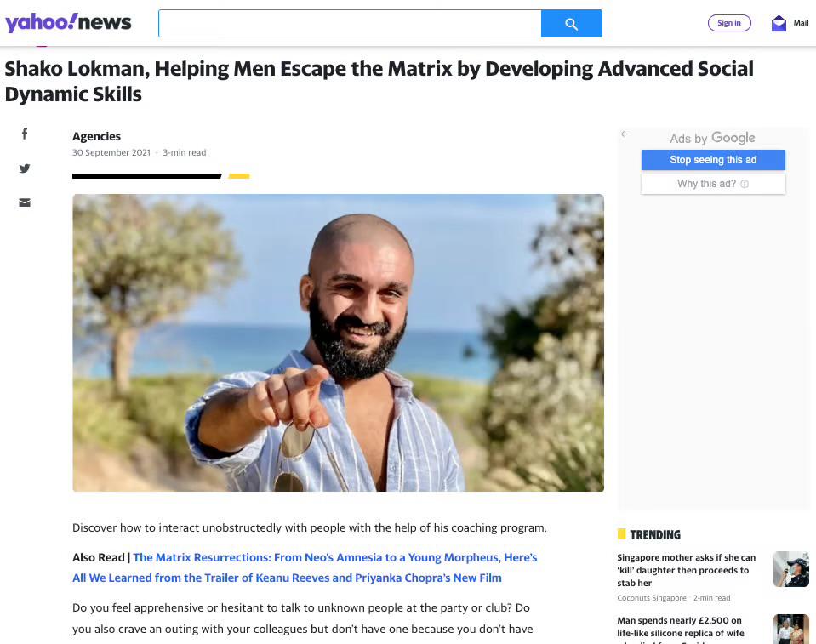Click Stop seeing this ad button
The height and width of the screenshot is (644, 816).
[x=713, y=160]
